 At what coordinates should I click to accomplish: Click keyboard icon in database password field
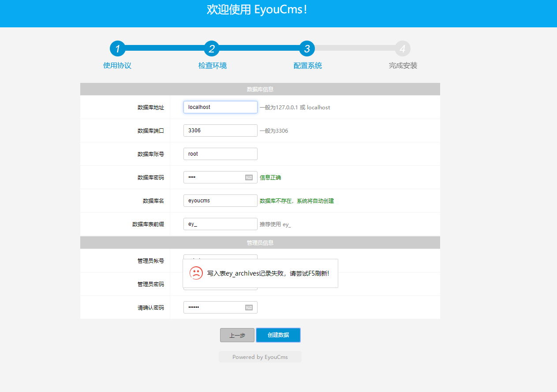point(249,177)
